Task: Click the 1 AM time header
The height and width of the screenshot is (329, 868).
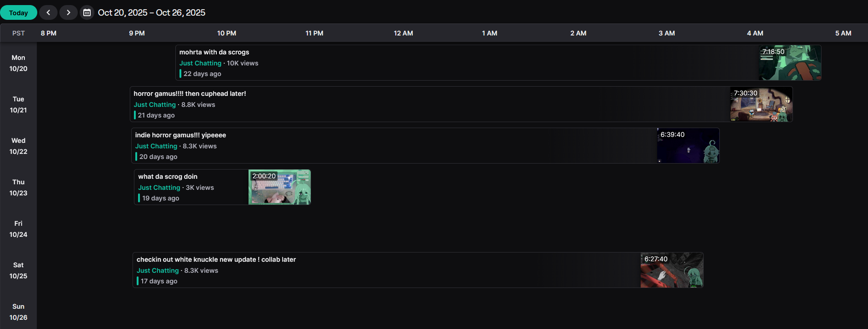Action: 490,33
